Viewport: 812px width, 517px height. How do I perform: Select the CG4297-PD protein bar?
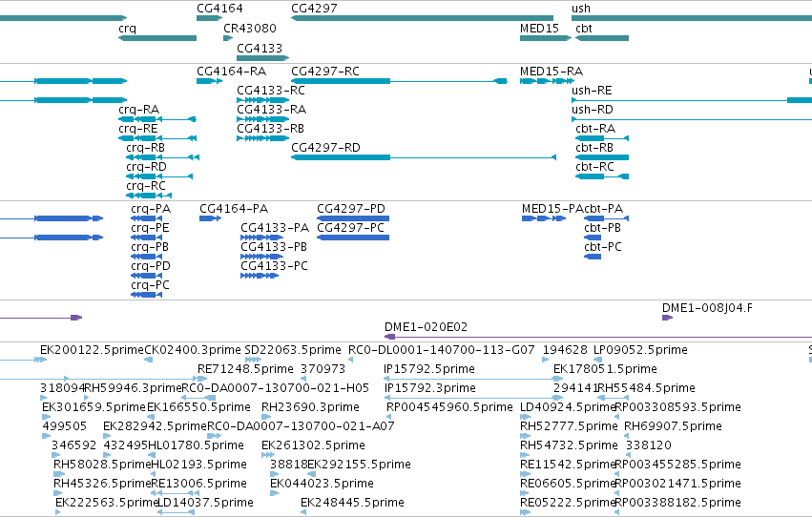coord(353,218)
